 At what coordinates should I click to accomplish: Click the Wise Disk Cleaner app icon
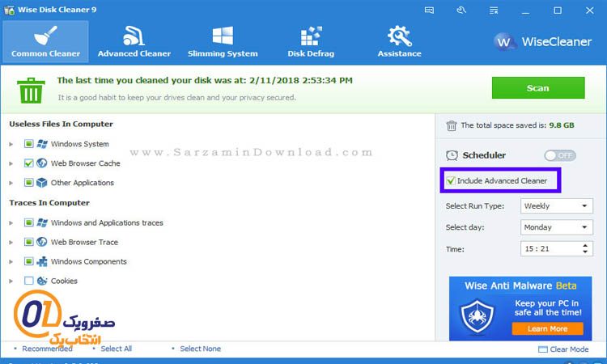[9, 10]
